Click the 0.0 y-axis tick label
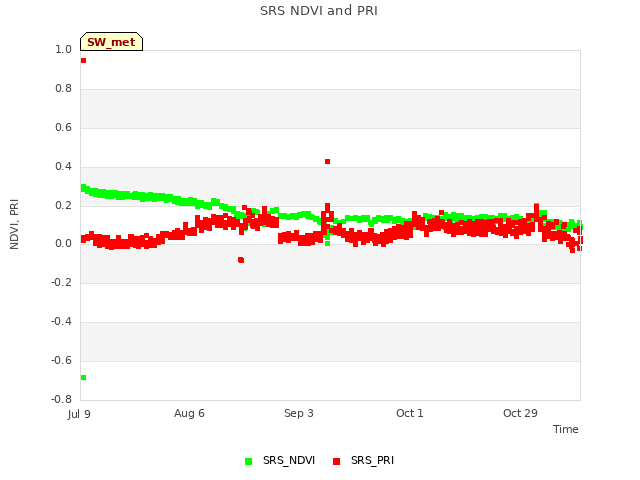The width and height of the screenshot is (640, 480). [x=63, y=244]
